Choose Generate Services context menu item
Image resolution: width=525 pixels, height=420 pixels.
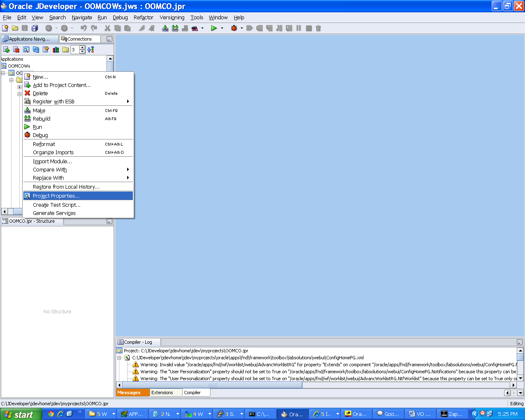[78, 213]
